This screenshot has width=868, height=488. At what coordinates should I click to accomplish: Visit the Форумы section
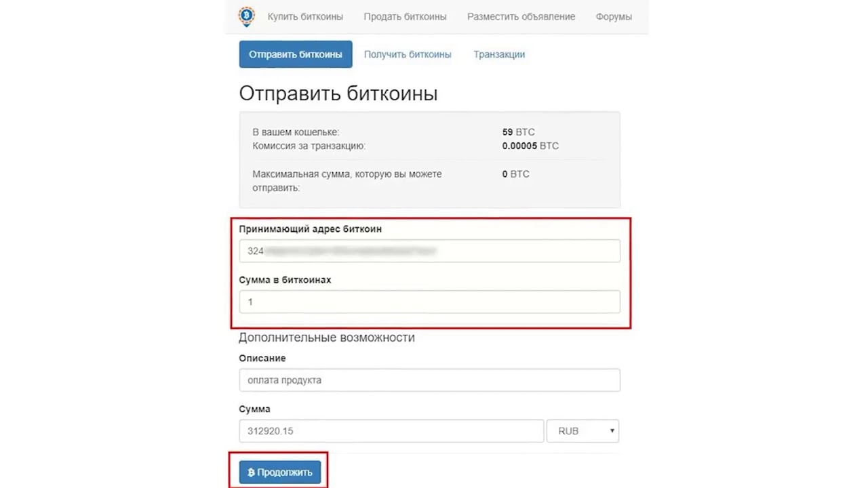[614, 16]
